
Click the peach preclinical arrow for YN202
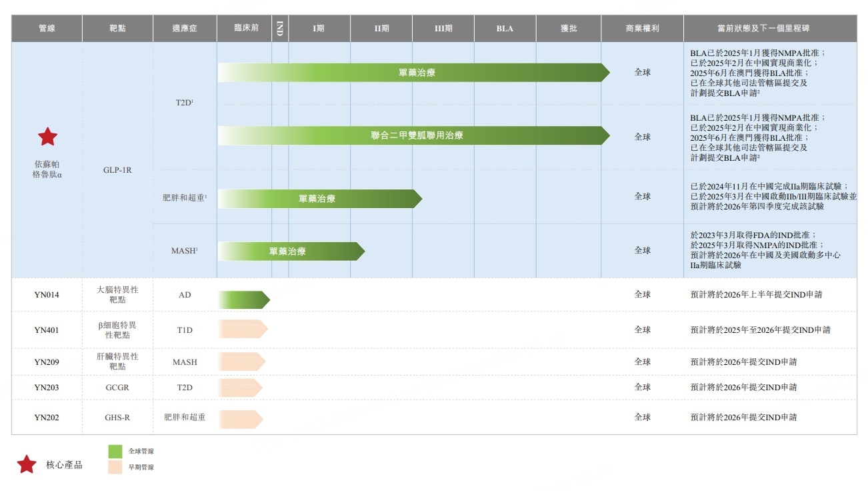tap(241, 419)
